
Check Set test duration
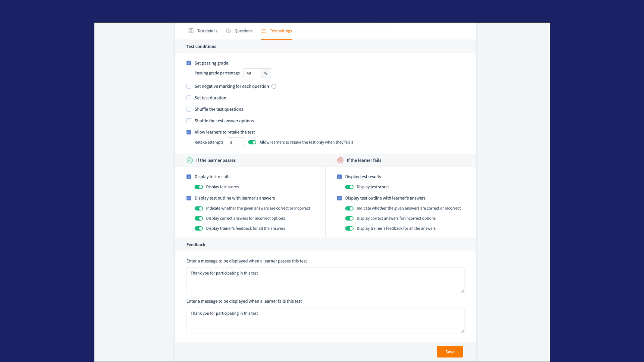point(189,98)
